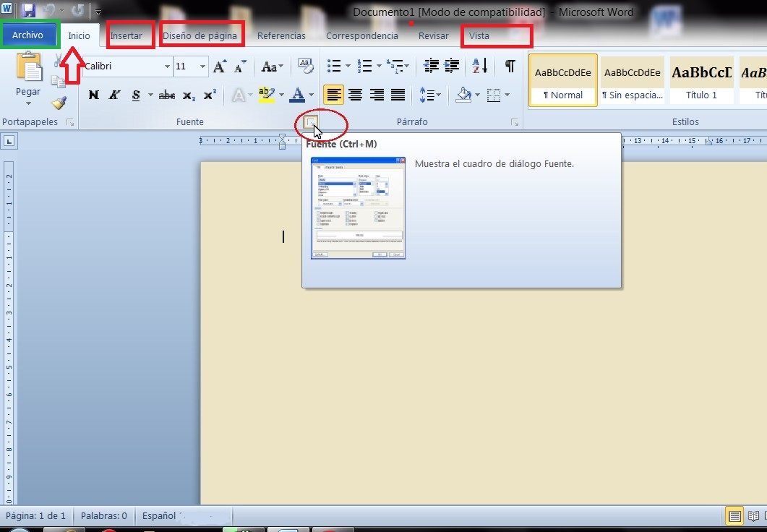Open the Portapapeles pane launcher
This screenshot has height=532, width=767.
70,122
